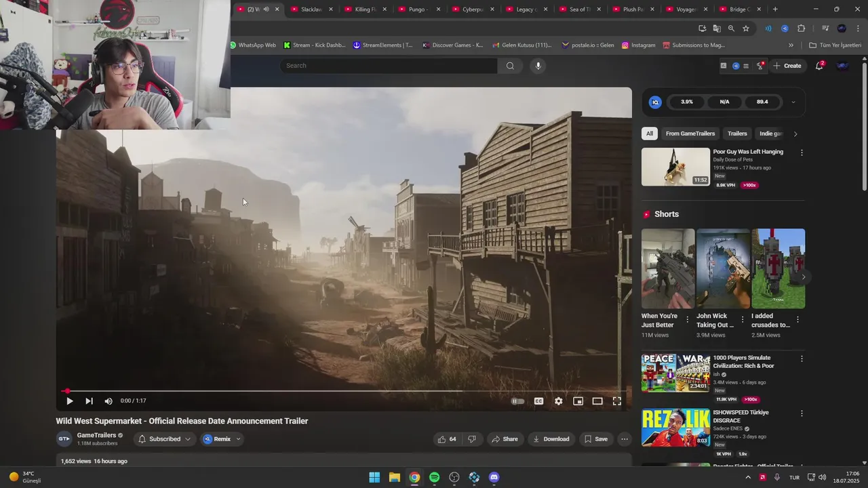868x488 pixels.
Task: Open a new browser tab
Action: coord(775,9)
